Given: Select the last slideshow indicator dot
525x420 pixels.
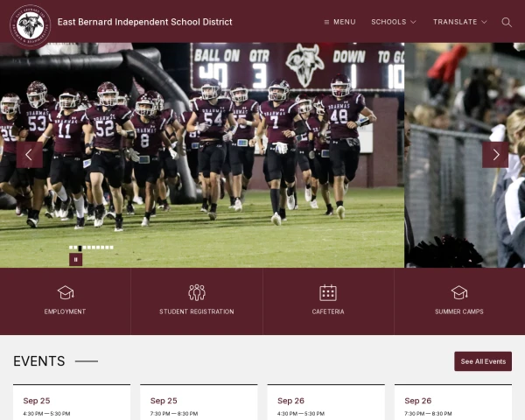Looking at the screenshot, I should coord(111,248).
